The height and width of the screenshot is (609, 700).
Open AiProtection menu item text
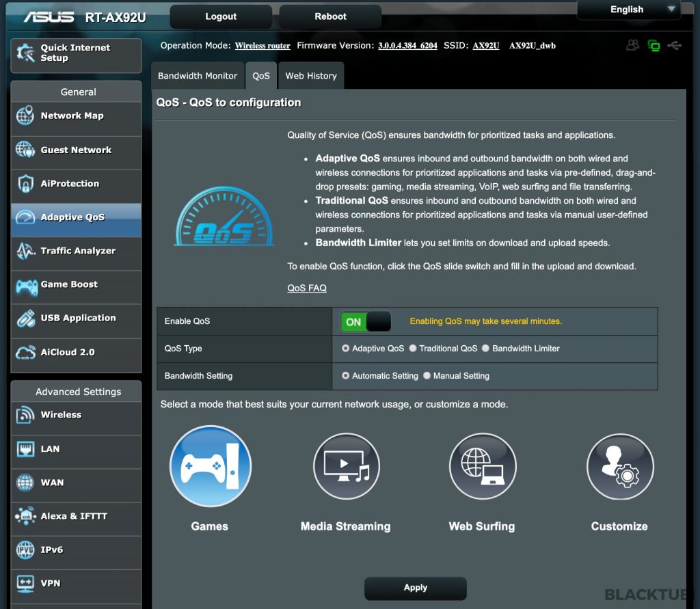70,183
